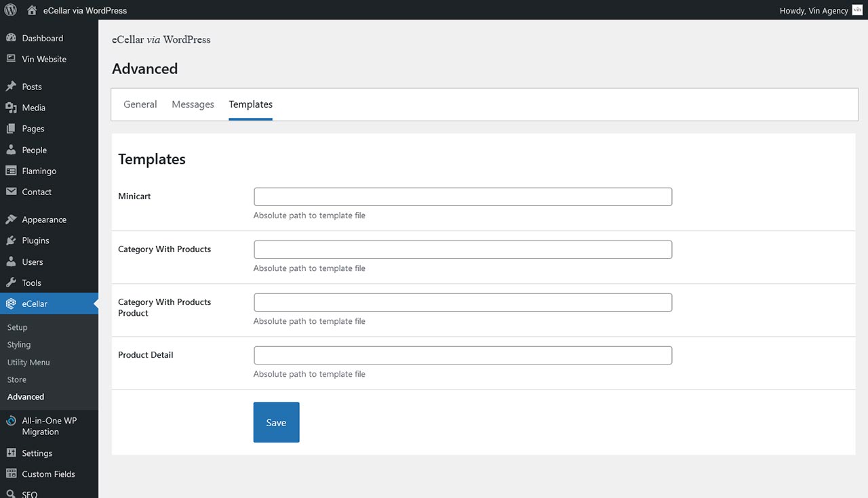The width and height of the screenshot is (868, 498).
Task: Open the Flamingo menu item
Action: (x=39, y=171)
